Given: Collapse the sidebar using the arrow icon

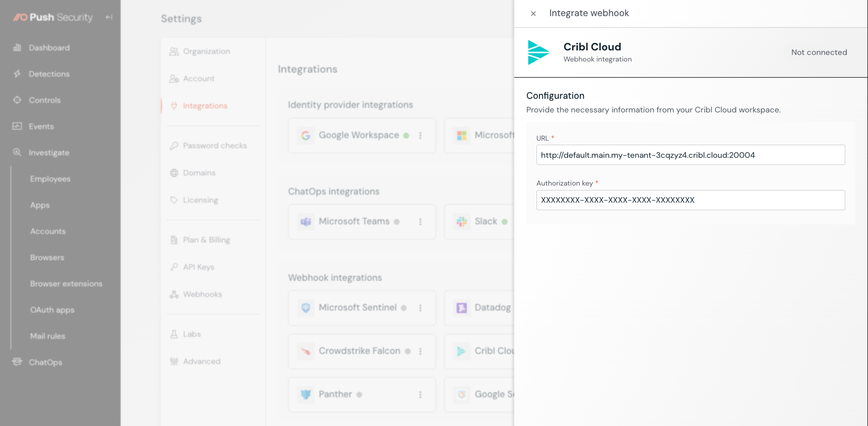Looking at the screenshot, I should click(109, 17).
